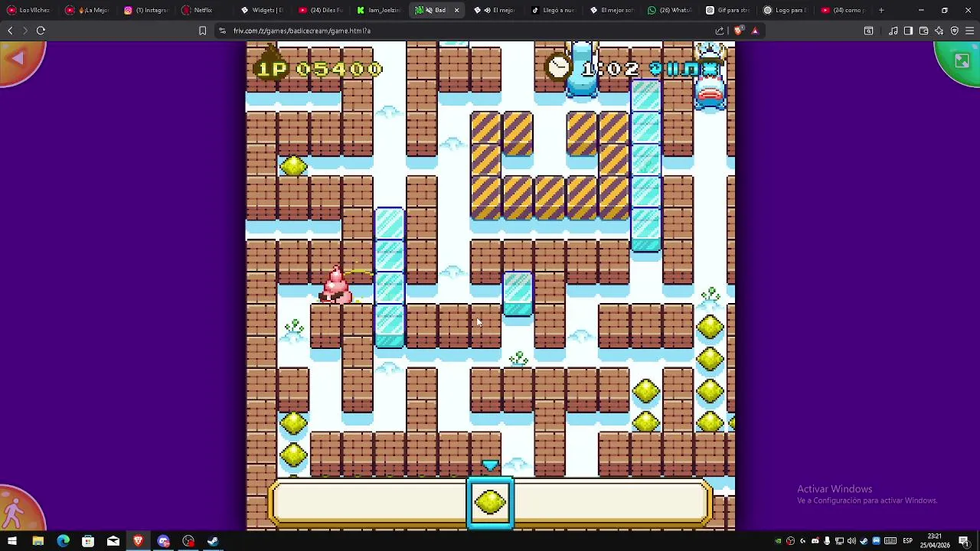Open the NVIDIA tray icon
The width and height of the screenshot is (980, 551).
pyautogui.click(x=779, y=541)
